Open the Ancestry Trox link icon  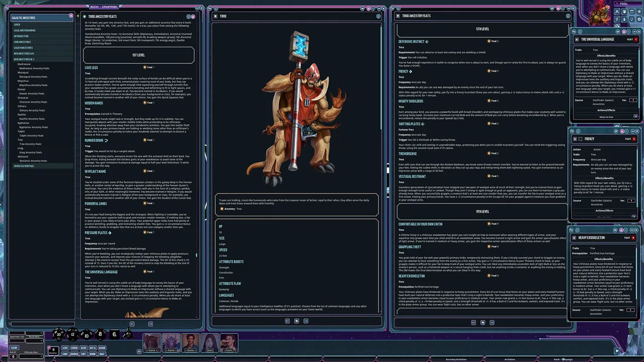point(221,208)
